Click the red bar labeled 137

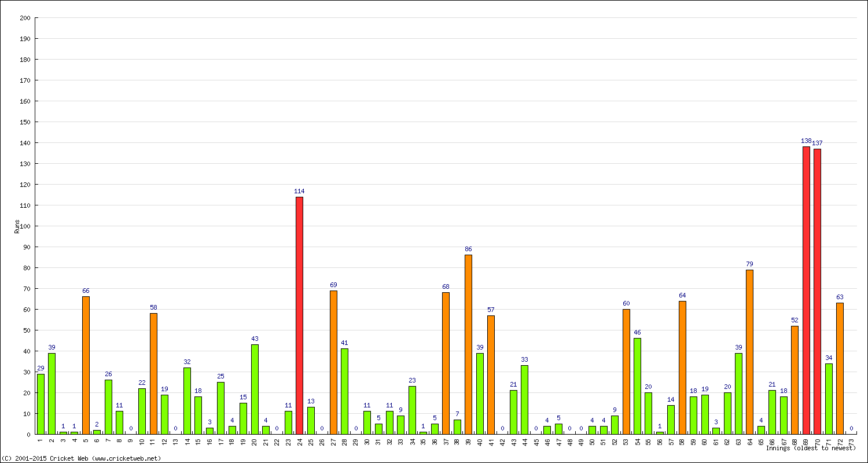tap(817, 291)
